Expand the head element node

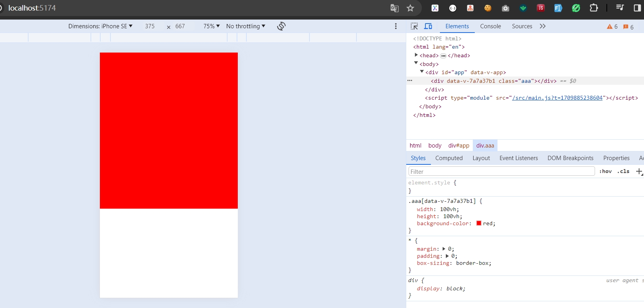[x=416, y=55]
